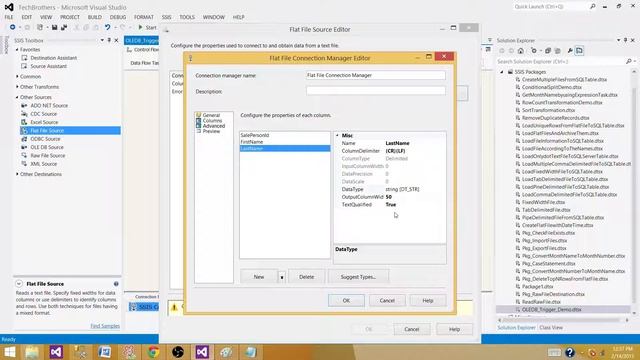Open ConditionalSplitDemo.dtsx in Solution Explorer
The image size is (640, 360).
pyautogui.click(x=552, y=87)
